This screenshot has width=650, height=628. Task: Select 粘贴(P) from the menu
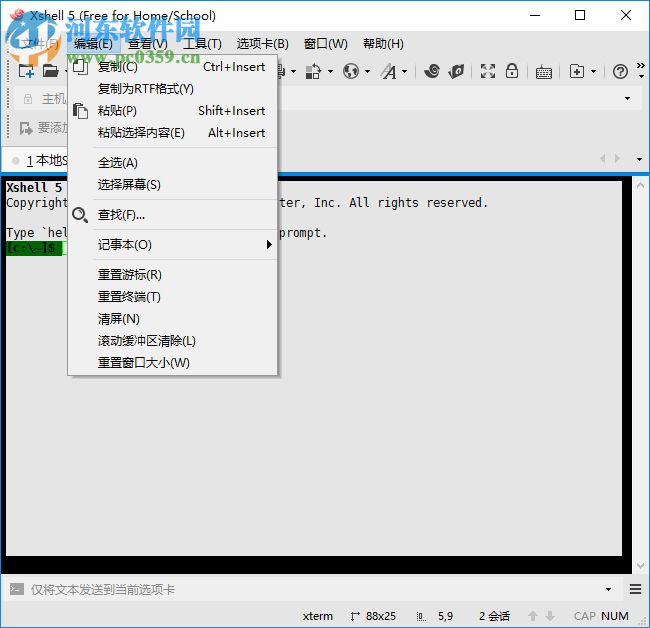point(172,111)
